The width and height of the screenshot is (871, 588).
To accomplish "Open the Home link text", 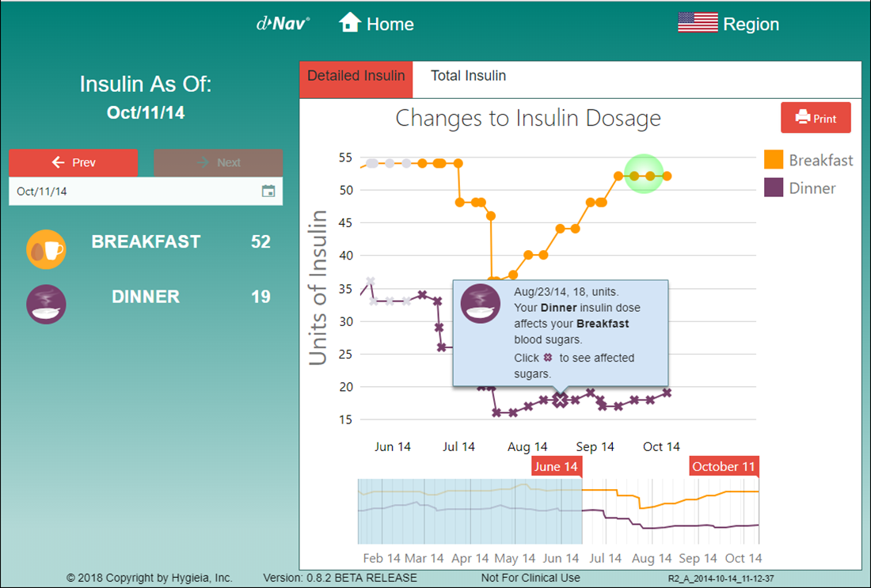I will (x=390, y=24).
